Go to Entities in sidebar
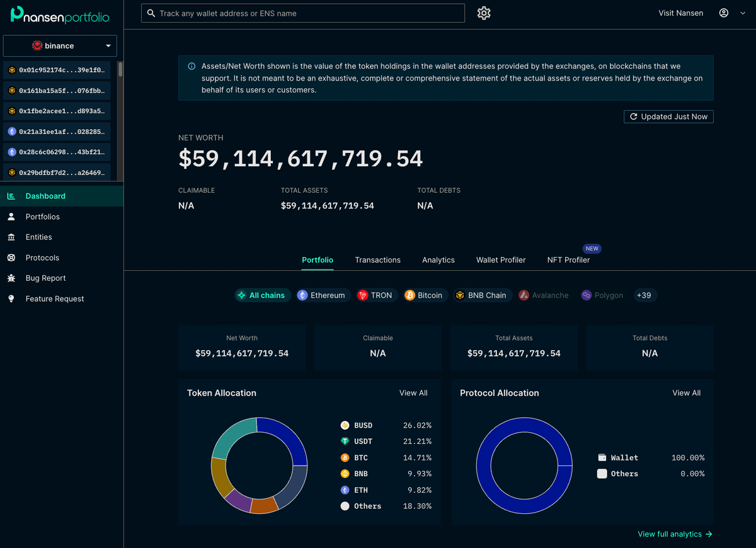The image size is (756, 548). coord(38,237)
